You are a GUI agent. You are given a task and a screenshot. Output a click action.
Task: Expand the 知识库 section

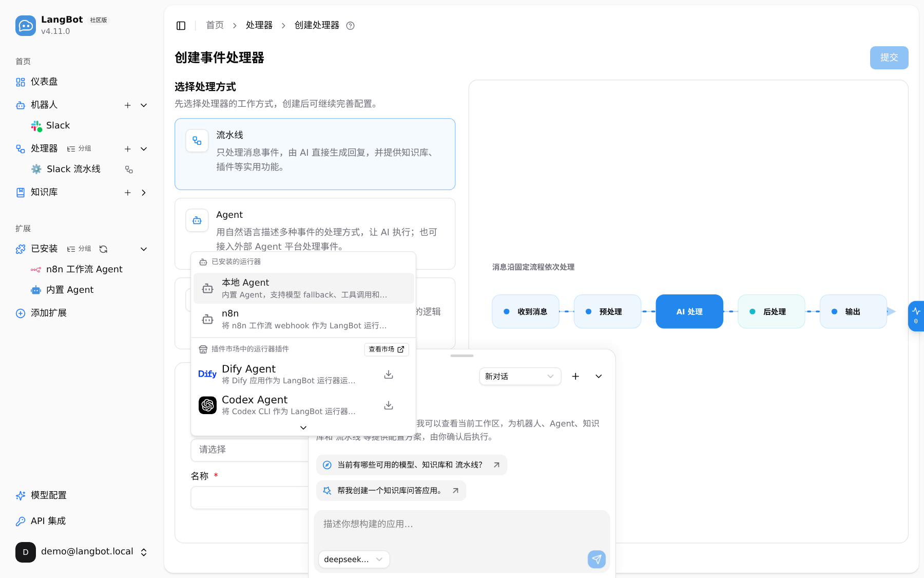[x=144, y=193]
